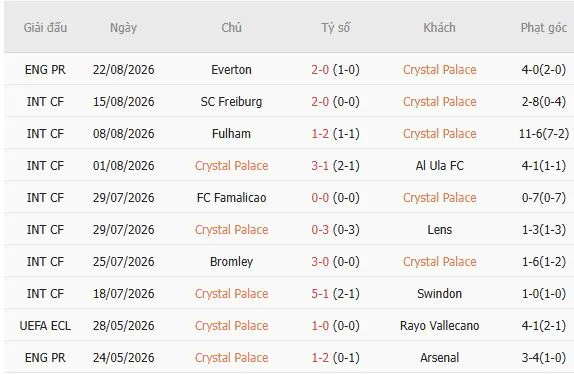
Task: Click the 0-3 score versus Lens
Action: tap(320, 229)
